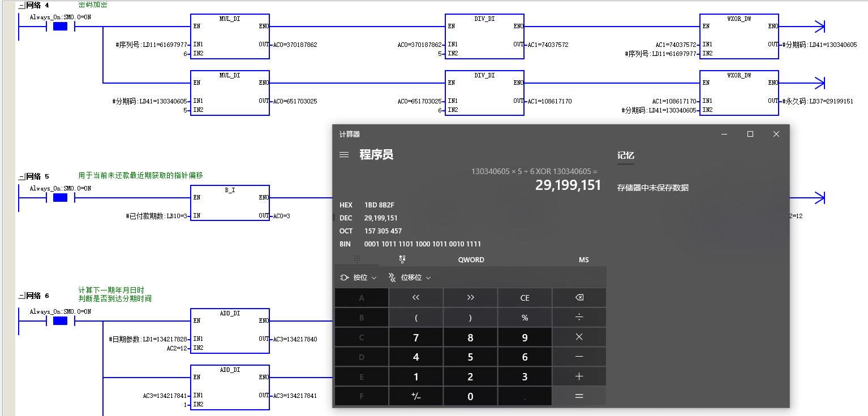Viewport: 868px width, 416px height.
Task: Click the +/- negate key
Action: click(416, 396)
